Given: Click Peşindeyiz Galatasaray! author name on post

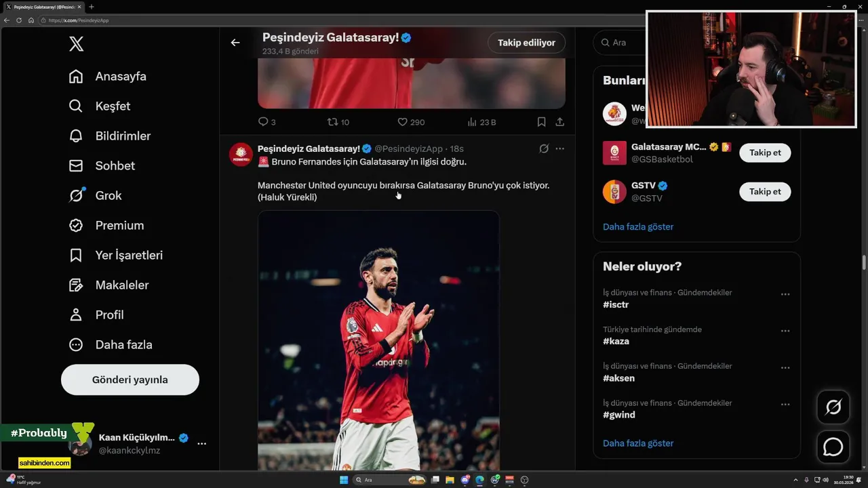Looking at the screenshot, I should tap(309, 148).
